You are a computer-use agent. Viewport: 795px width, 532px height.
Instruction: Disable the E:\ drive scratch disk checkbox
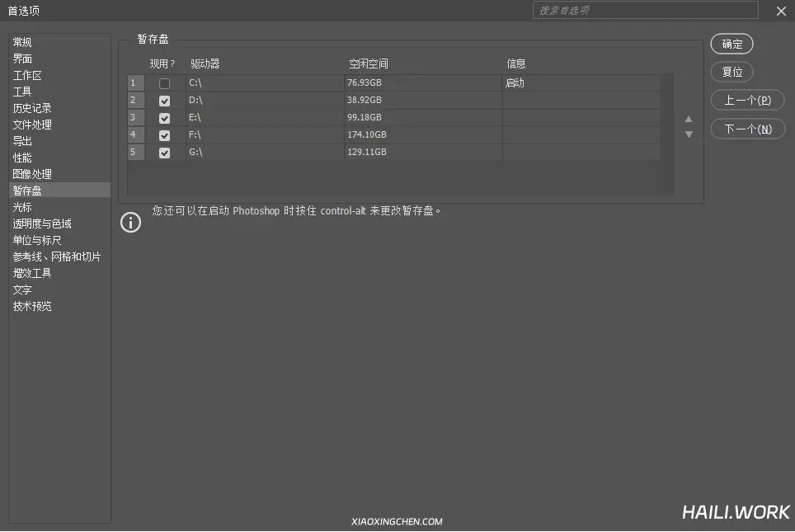pyautogui.click(x=165, y=118)
